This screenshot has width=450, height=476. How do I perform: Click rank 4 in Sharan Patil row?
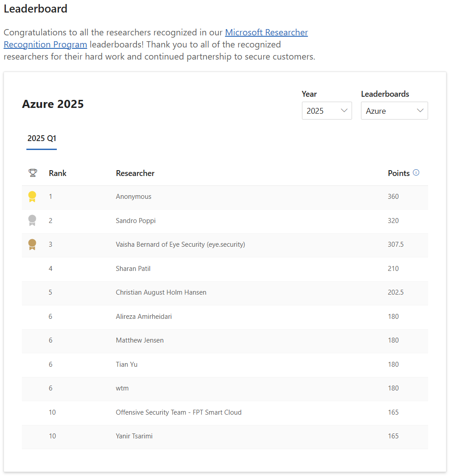pyautogui.click(x=51, y=269)
